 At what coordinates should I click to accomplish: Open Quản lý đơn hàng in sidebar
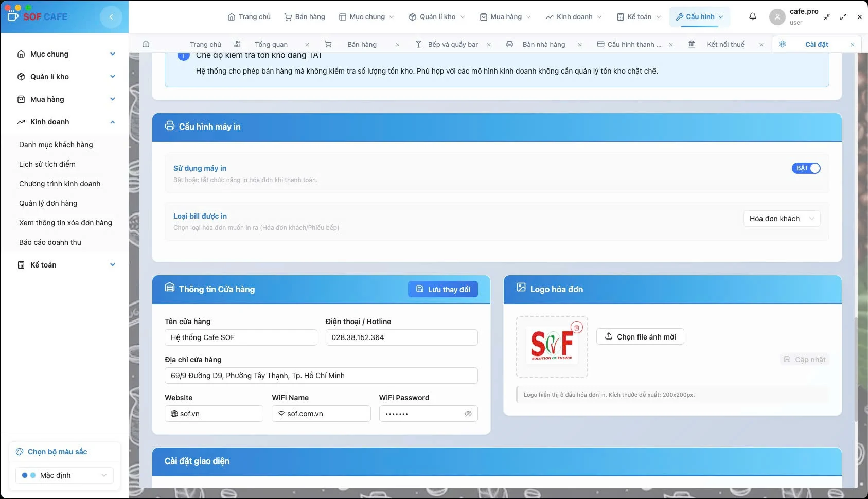[48, 203]
